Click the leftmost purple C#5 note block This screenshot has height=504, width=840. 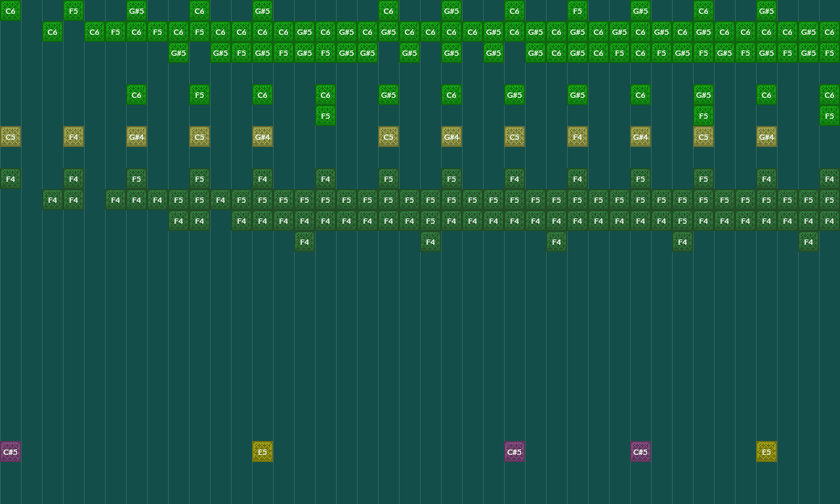[x=10, y=451]
